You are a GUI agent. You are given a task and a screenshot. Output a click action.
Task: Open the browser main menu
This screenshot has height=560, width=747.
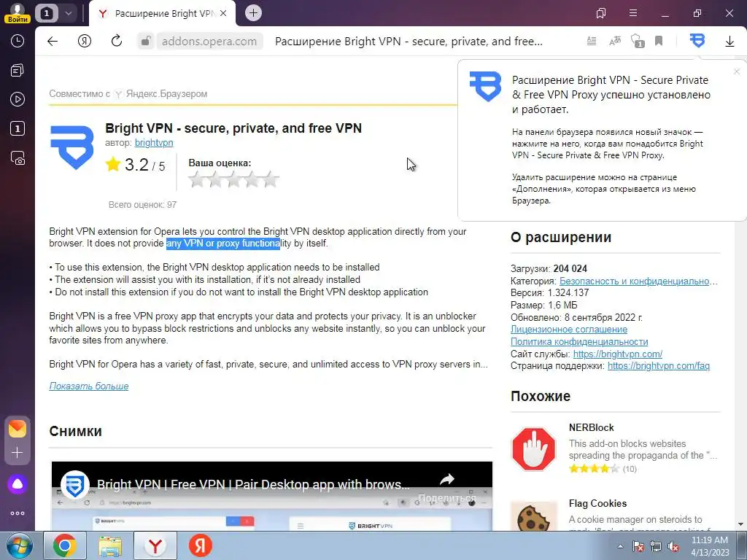(x=633, y=13)
